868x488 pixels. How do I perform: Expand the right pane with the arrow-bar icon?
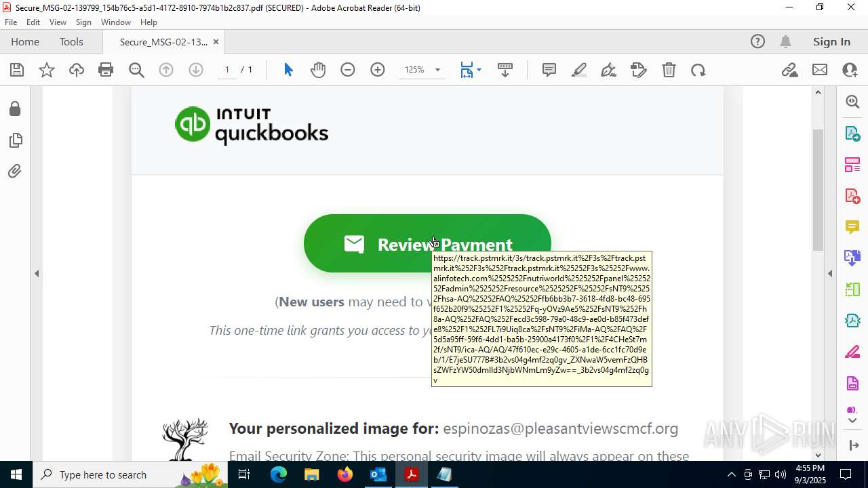tap(852, 445)
